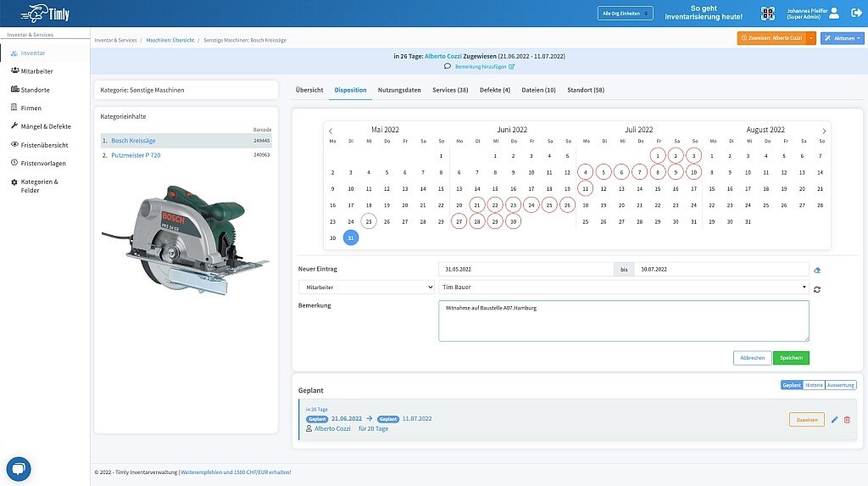Click the Timly logo
Viewport: 868px width, 486px height.
[x=46, y=14]
